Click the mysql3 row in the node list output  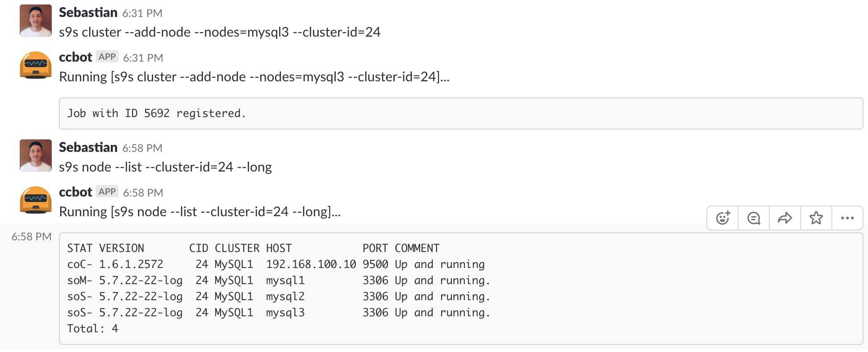coord(279,313)
